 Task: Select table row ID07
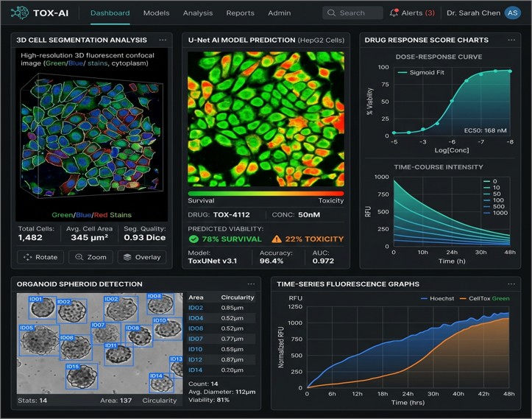coord(221,339)
